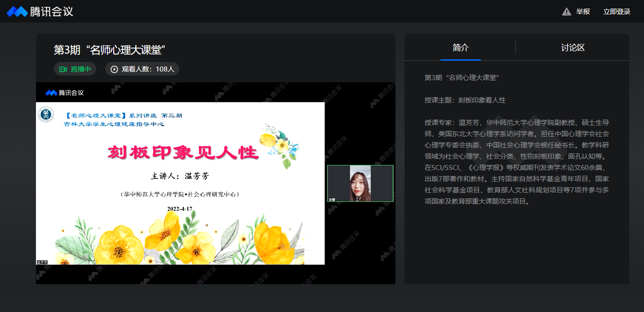Click the 立即登录 login link
644x312 pixels.
click(617, 12)
